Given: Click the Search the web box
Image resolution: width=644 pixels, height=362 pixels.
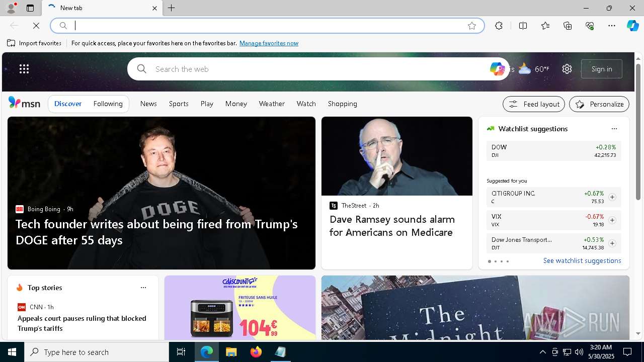Looking at the screenshot, I should [x=317, y=69].
